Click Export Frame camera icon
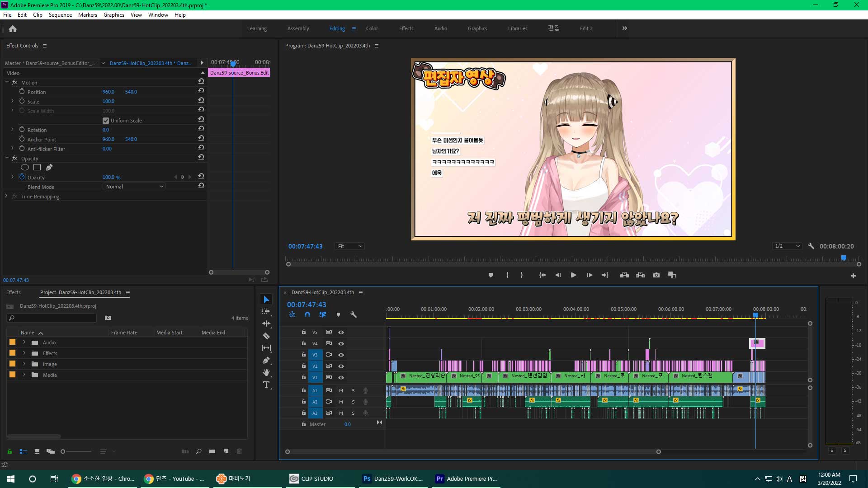This screenshot has height=488, width=868. tap(656, 275)
